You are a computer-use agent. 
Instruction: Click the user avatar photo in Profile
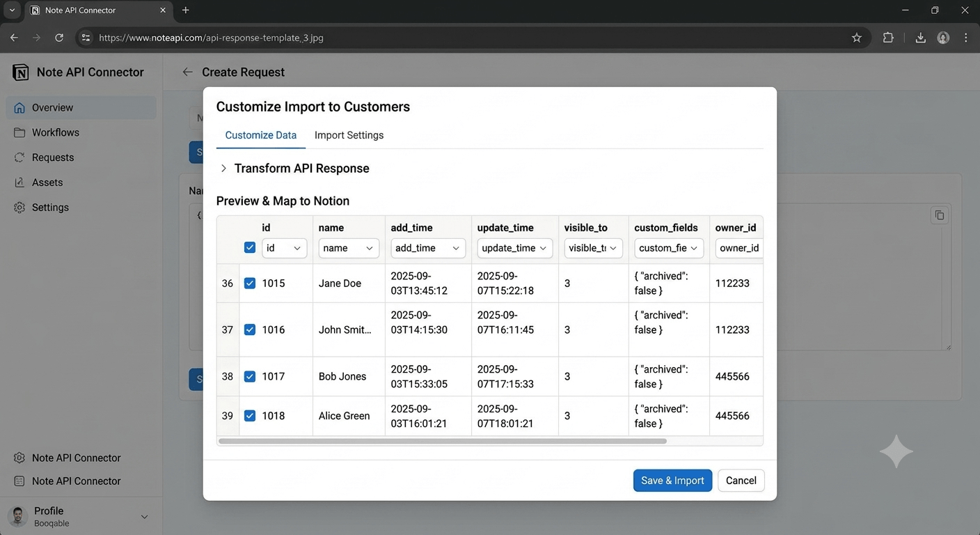(x=17, y=516)
